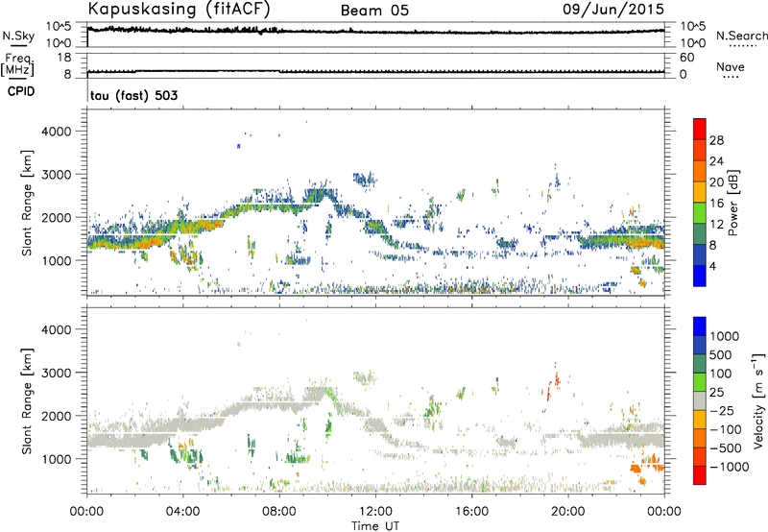768x532 pixels.
Task: Click the 'N.Search' legend label
Action: [x=741, y=36]
